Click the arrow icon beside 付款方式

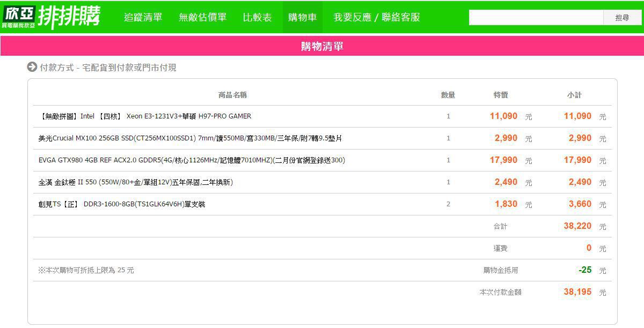pos(32,67)
